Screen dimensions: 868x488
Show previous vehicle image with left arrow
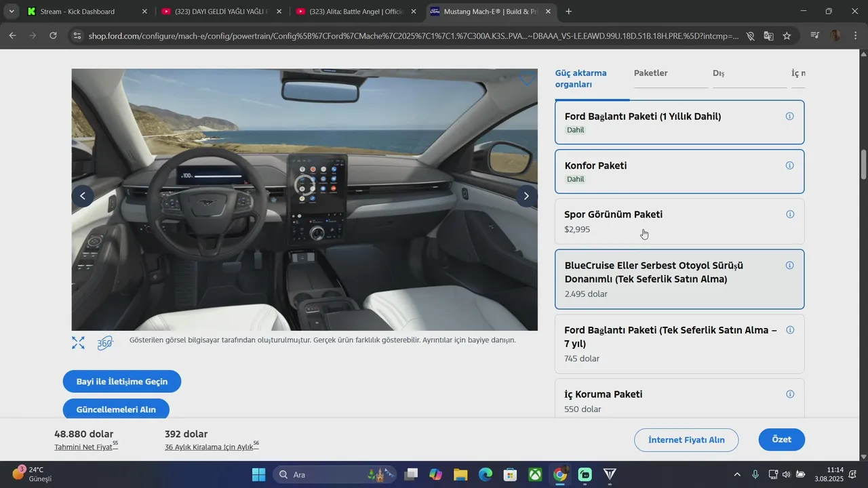click(x=83, y=196)
